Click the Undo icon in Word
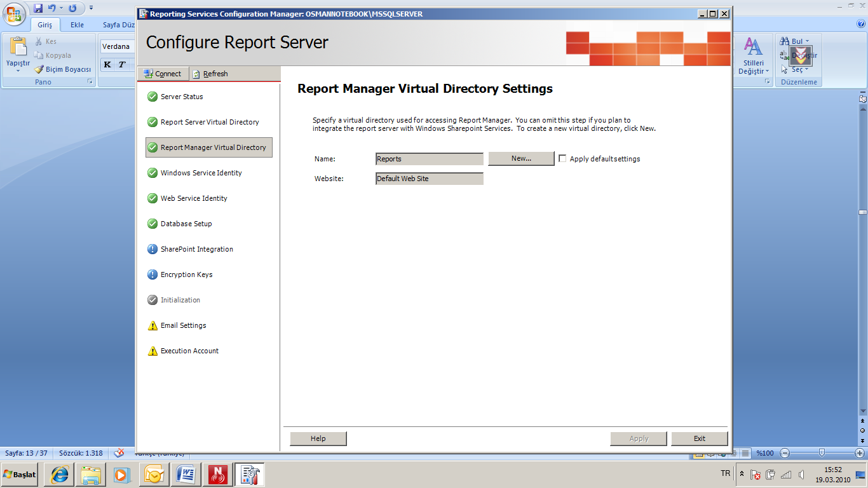The image size is (868, 488). [x=52, y=8]
